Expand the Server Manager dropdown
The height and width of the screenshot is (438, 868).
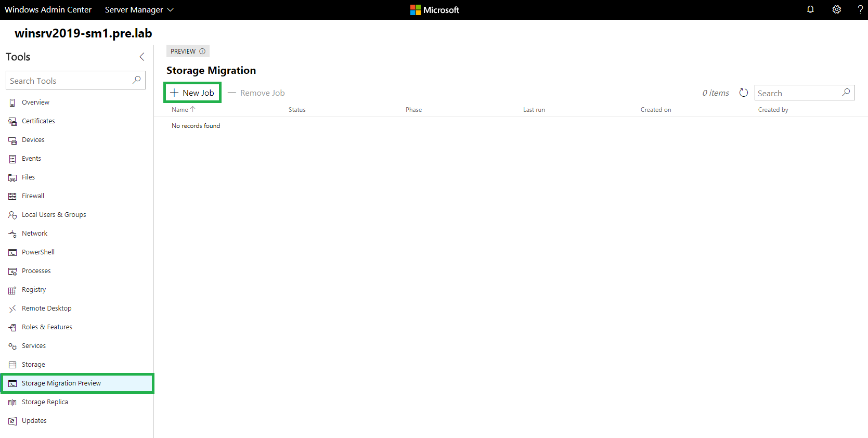[x=139, y=9]
